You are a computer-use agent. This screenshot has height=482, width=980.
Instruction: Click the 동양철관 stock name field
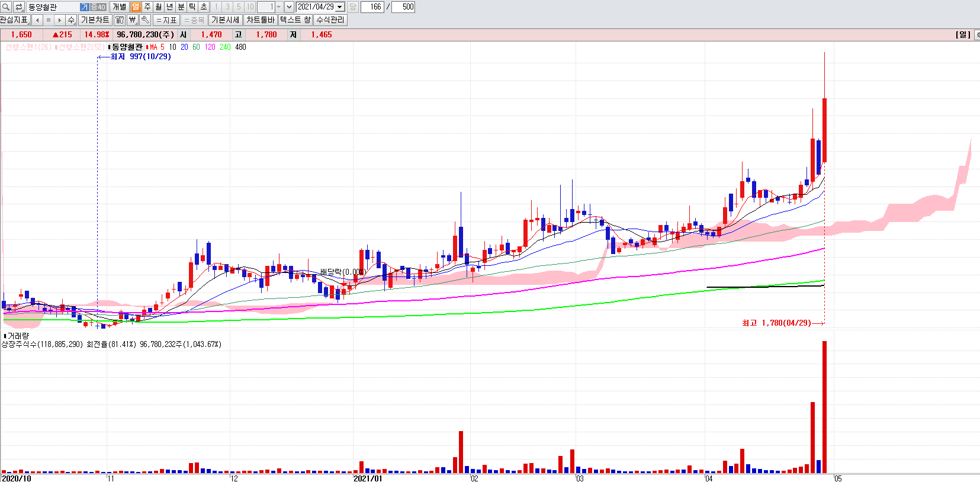53,7
